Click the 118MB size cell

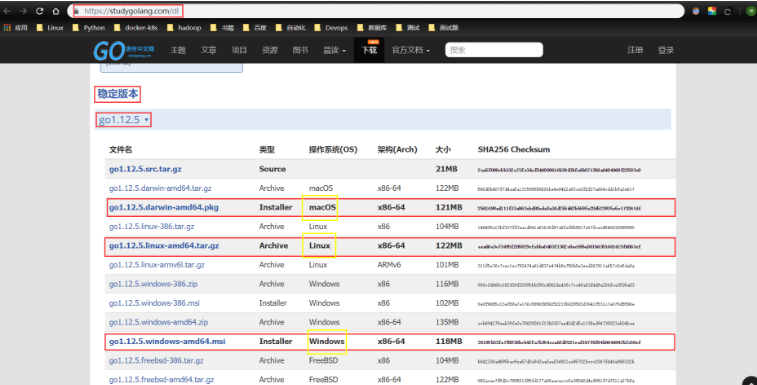click(449, 342)
